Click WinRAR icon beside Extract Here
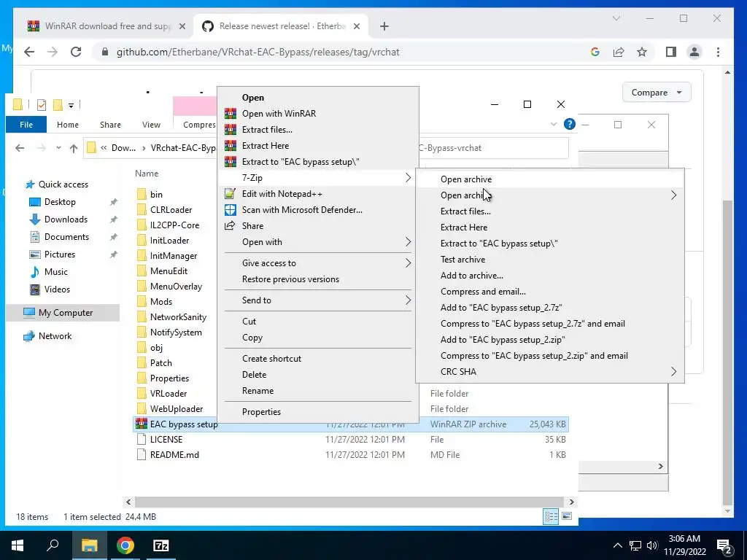This screenshot has height=560, width=747. coord(231,145)
